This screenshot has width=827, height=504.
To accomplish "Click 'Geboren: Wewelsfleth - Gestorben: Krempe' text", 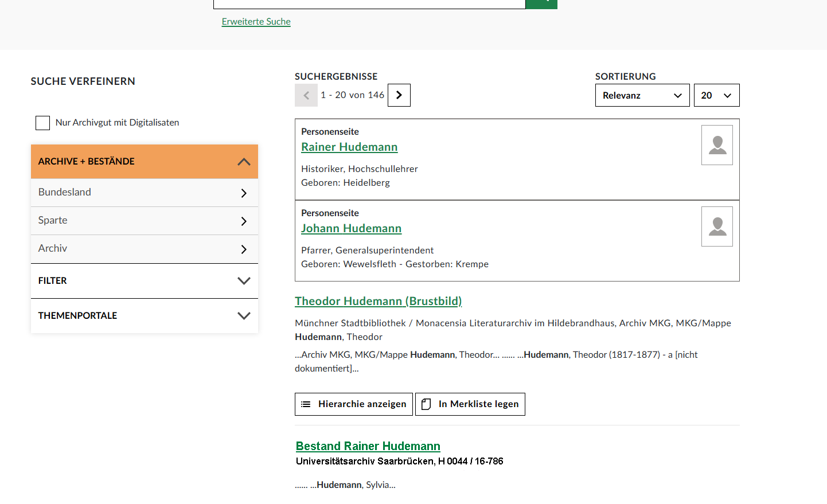I will coord(395,264).
